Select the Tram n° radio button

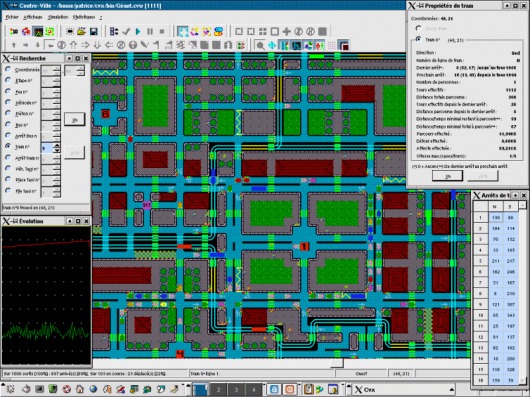pyautogui.click(x=8, y=146)
